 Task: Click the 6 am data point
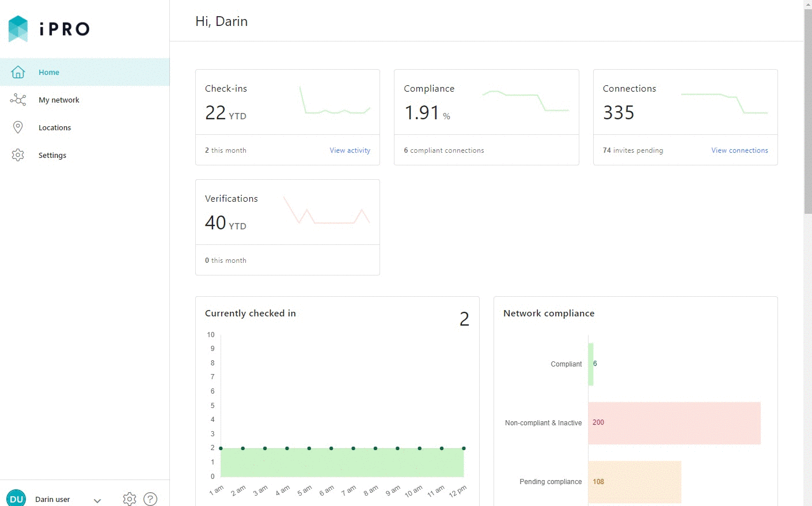tap(331, 448)
